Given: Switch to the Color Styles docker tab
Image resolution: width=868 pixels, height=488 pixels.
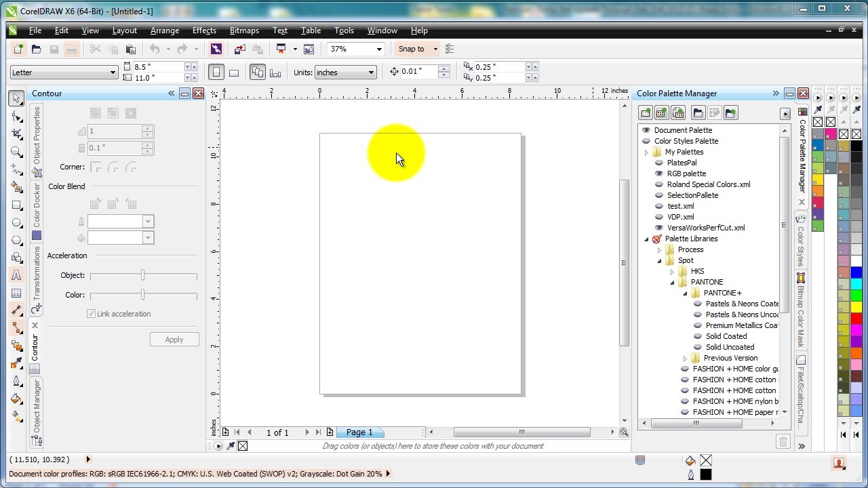Looking at the screenshot, I should (x=801, y=241).
